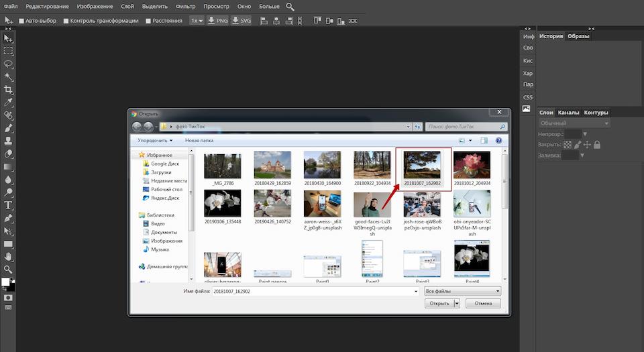This screenshot has width=644, height=352.
Task: Lock transparent pixels checkerboard icon
Action: [568, 144]
